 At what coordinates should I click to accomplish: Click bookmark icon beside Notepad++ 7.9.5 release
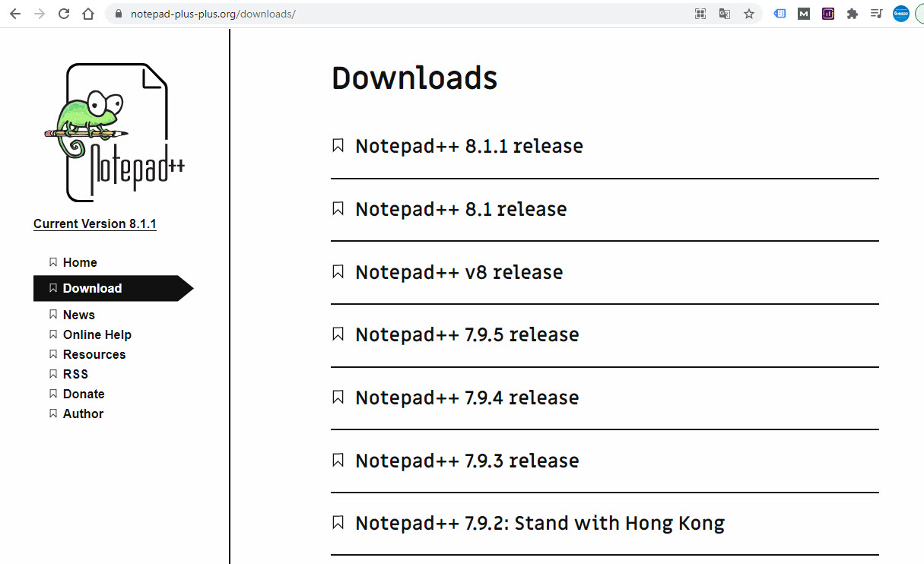[338, 334]
